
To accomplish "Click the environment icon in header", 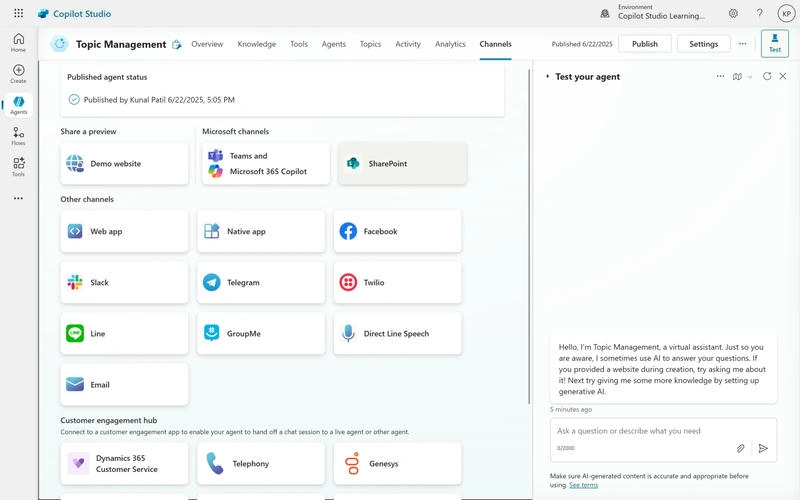I will 605,14.
